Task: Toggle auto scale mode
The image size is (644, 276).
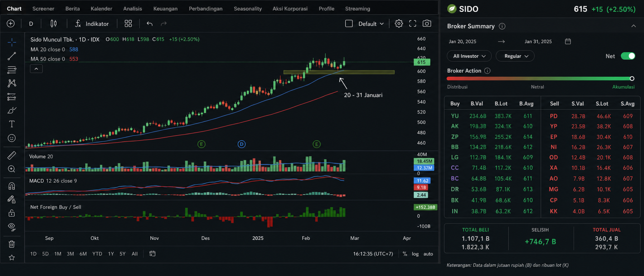Action: [428, 254]
